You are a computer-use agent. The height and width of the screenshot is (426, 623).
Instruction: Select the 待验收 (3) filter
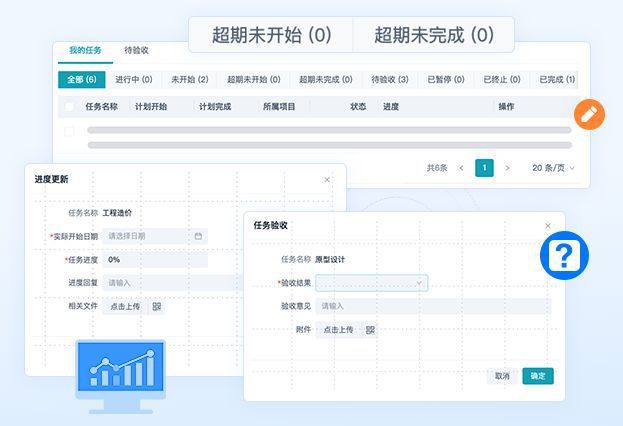[x=390, y=79]
